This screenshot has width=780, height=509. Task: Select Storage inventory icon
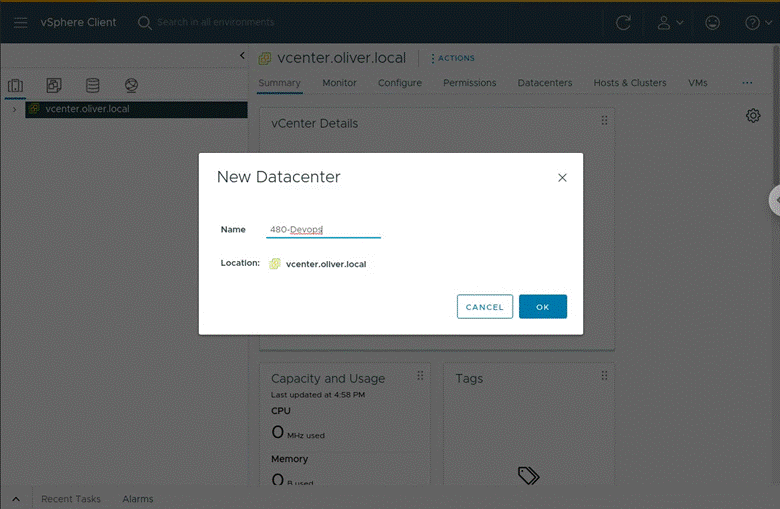(x=93, y=85)
